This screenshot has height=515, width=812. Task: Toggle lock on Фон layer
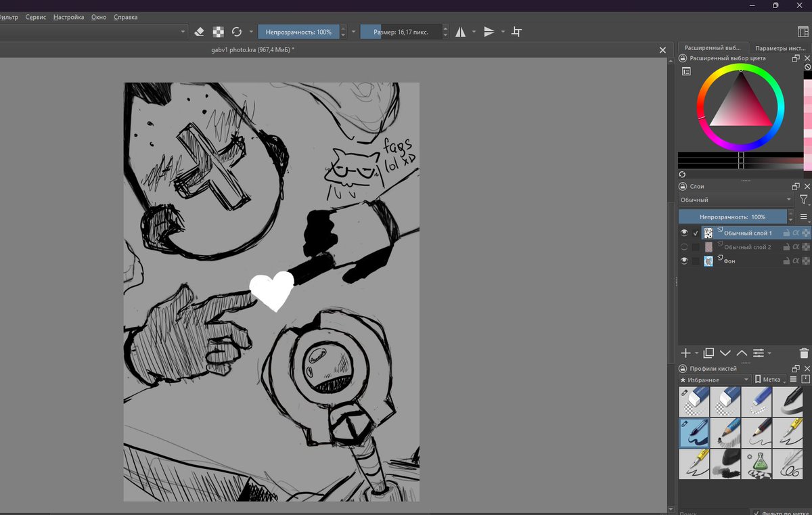787,261
